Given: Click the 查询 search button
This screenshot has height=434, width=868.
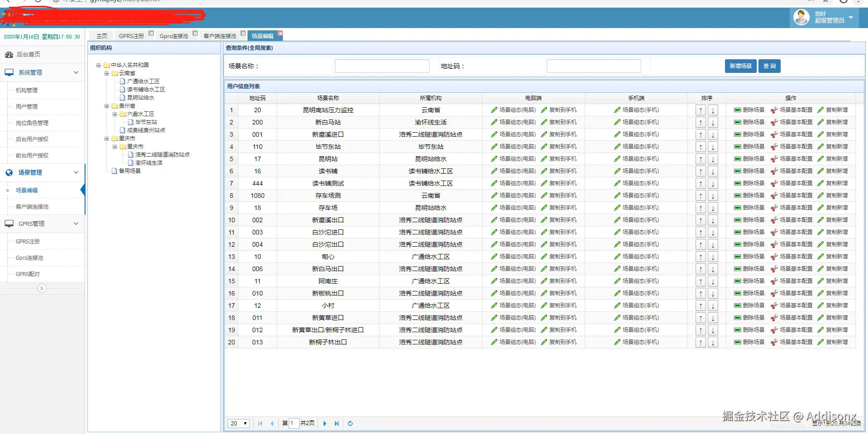Looking at the screenshot, I should point(769,66).
